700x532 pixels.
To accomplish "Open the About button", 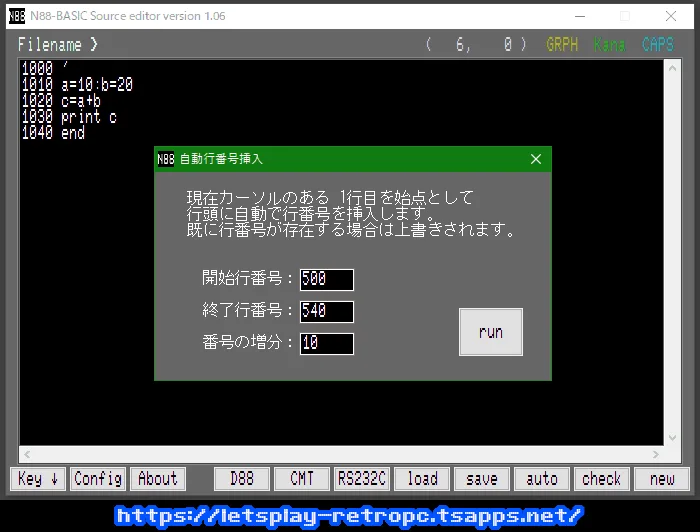I will (x=157, y=479).
